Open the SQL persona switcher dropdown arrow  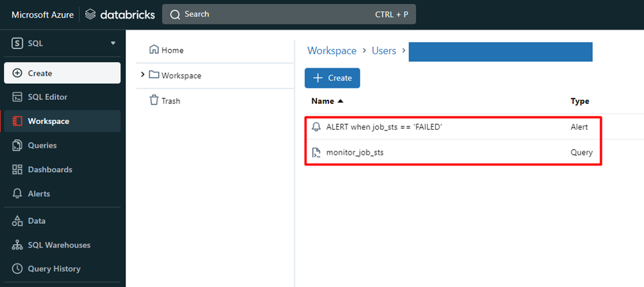click(x=113, y=43)
